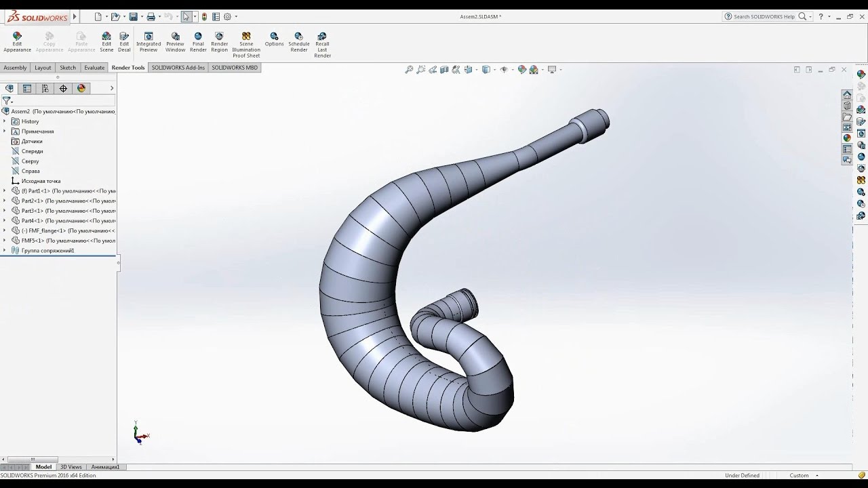Click Zoom to Fit in the view toolbar
Image resolution: width=868 pixels, height=488 pixels.
pyautogui.click(x=409, y=69)
